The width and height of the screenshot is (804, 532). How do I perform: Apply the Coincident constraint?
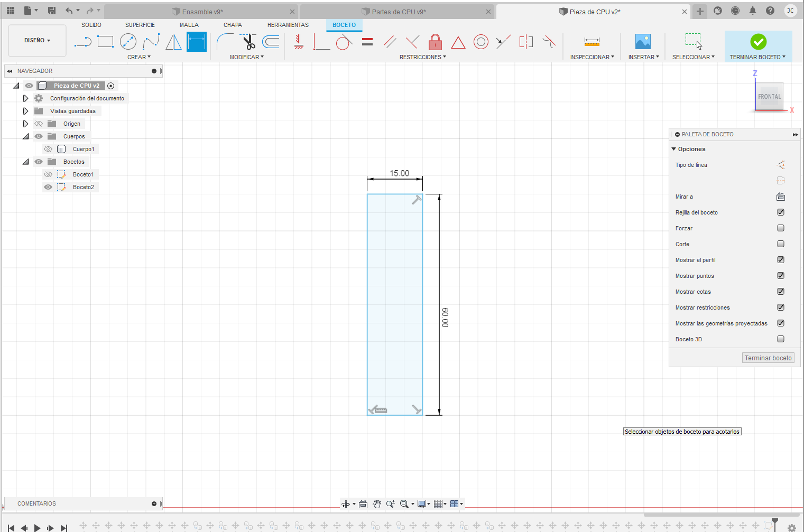click(x=321, y=42)
